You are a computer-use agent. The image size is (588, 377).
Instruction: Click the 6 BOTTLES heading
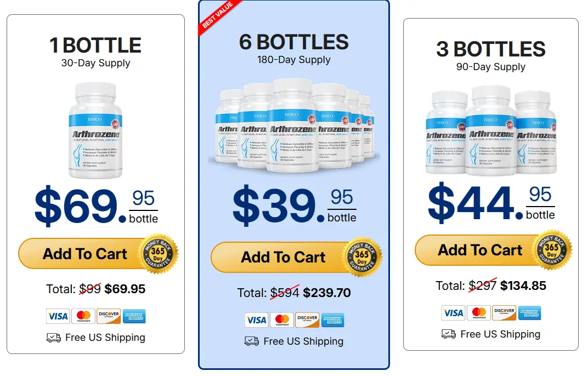coord(293,43)
